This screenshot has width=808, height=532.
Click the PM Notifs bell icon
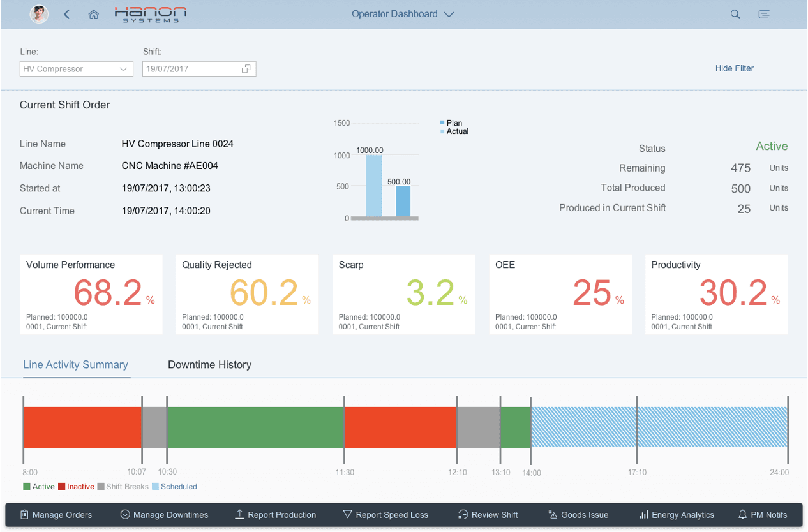[743, 514]
